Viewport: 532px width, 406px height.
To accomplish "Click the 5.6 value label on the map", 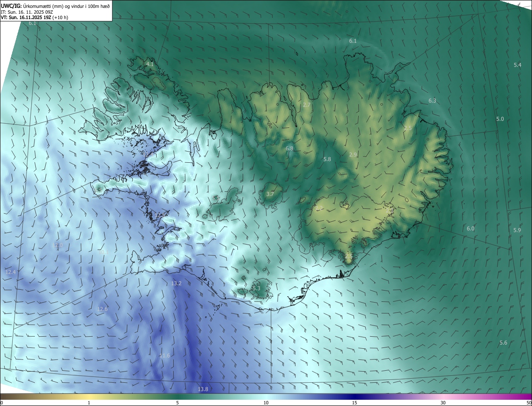I will pos(503,342).
